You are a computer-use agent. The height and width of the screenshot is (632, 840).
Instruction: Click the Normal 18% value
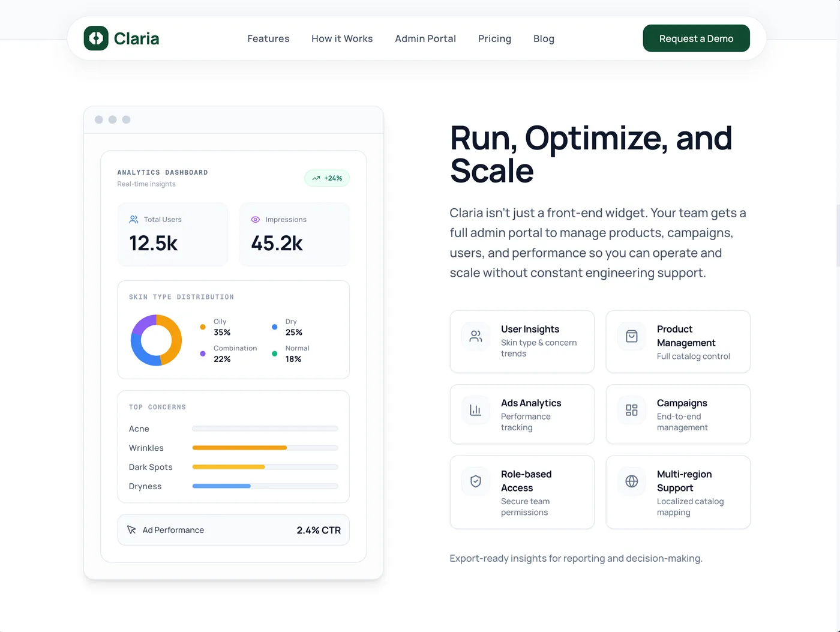[x=293, y=359]
